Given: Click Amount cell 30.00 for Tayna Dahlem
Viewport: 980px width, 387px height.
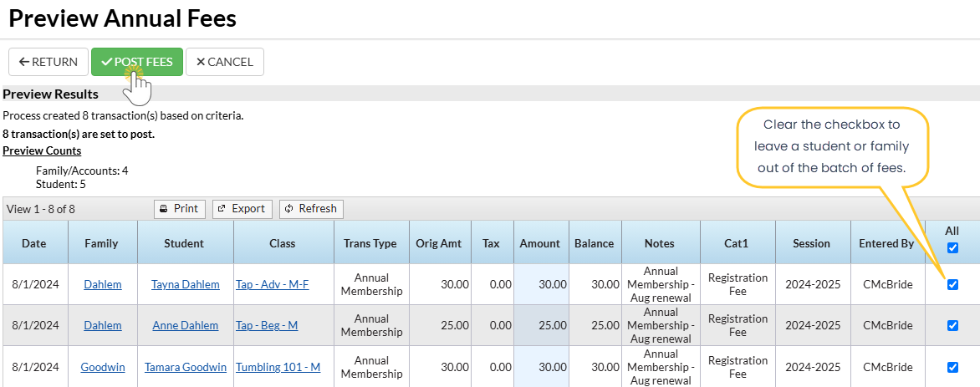Looking at the screenshot, I should [541, 284].
